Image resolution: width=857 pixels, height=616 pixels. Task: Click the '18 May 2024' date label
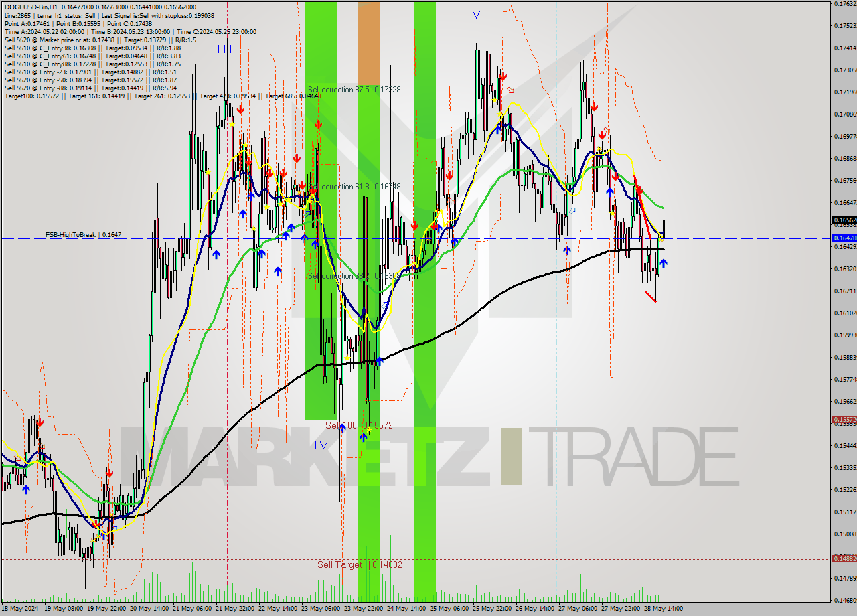pos(20,609)
